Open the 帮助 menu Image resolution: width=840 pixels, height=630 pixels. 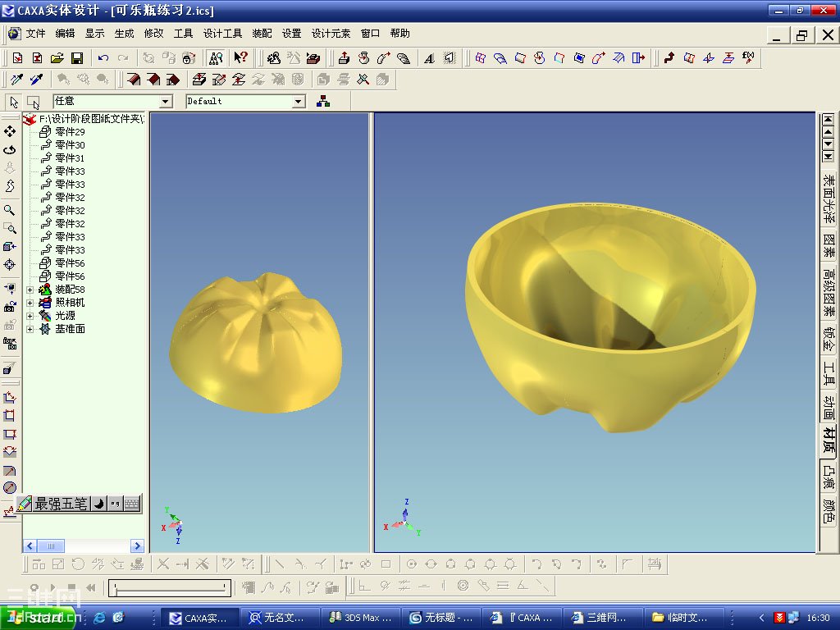[399, 33]
